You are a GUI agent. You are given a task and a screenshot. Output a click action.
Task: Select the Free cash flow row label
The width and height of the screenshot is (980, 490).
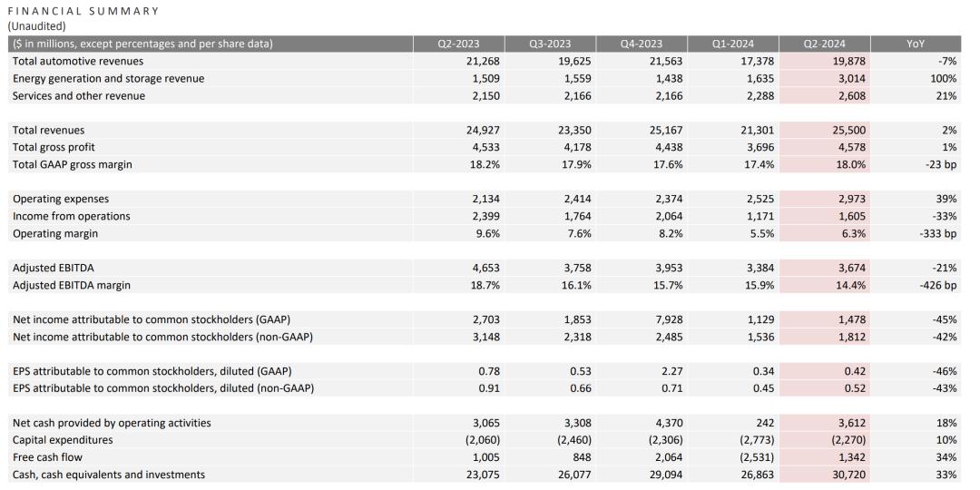point(47,456)
